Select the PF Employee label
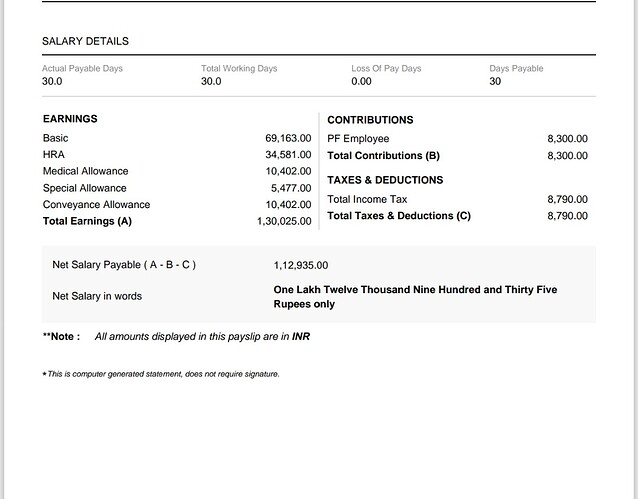This screenshot has width=638, height=499. 358,139
